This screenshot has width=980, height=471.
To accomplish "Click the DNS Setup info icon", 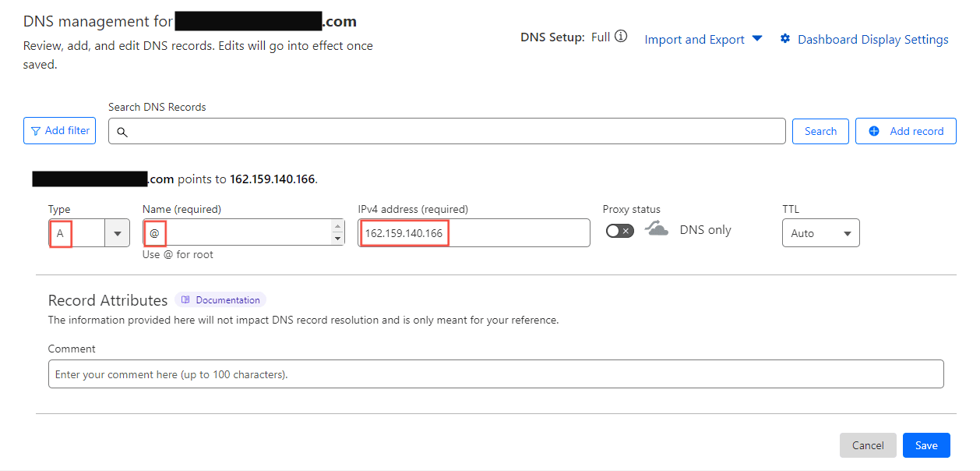I will (621, 37).
